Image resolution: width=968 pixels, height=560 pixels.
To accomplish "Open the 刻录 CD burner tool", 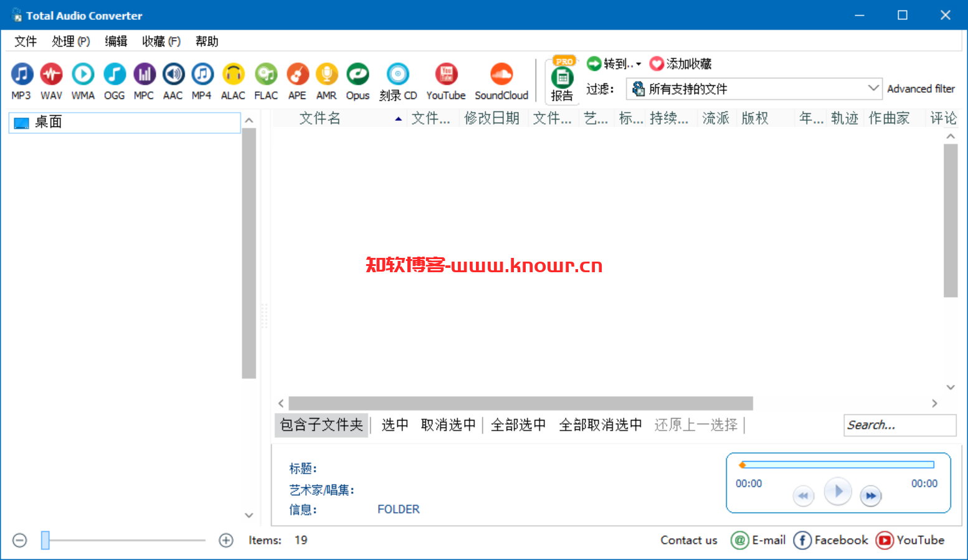I will 398,81.
